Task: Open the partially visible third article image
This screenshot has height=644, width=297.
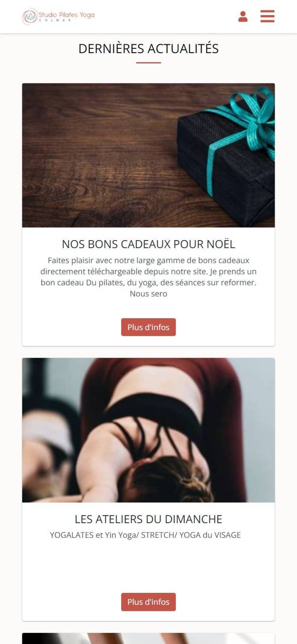Action: 148,638
